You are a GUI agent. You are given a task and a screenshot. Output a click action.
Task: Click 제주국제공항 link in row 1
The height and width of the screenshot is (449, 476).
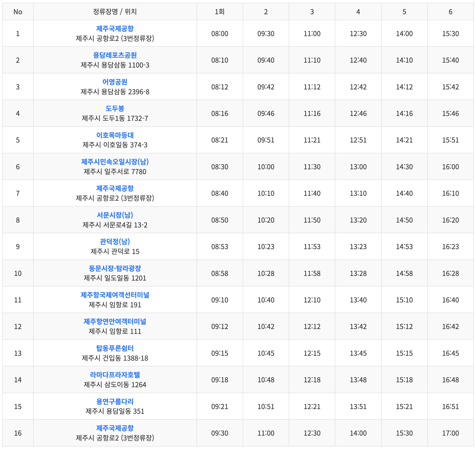(115, 29)
